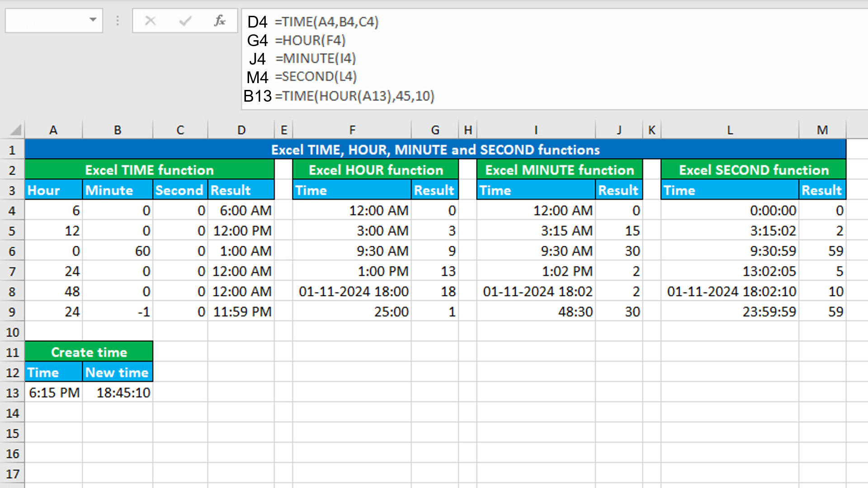Select cell M8 containing 10

click(x=822, y=291)
